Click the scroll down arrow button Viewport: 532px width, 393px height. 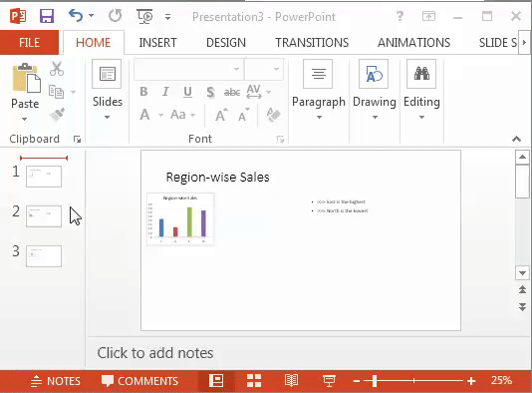pyautogui.click(x=522, y=273)
